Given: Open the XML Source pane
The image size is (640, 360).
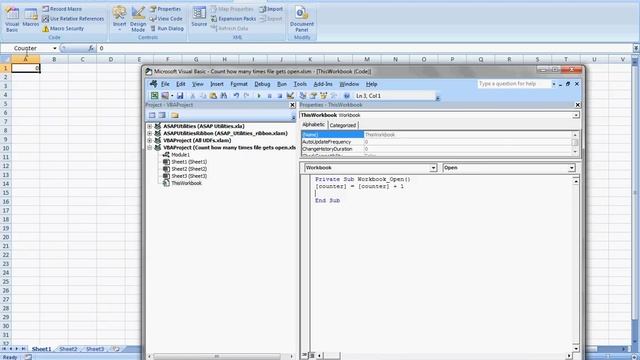Looking at the screenshot, I should (x=199, y=17).
